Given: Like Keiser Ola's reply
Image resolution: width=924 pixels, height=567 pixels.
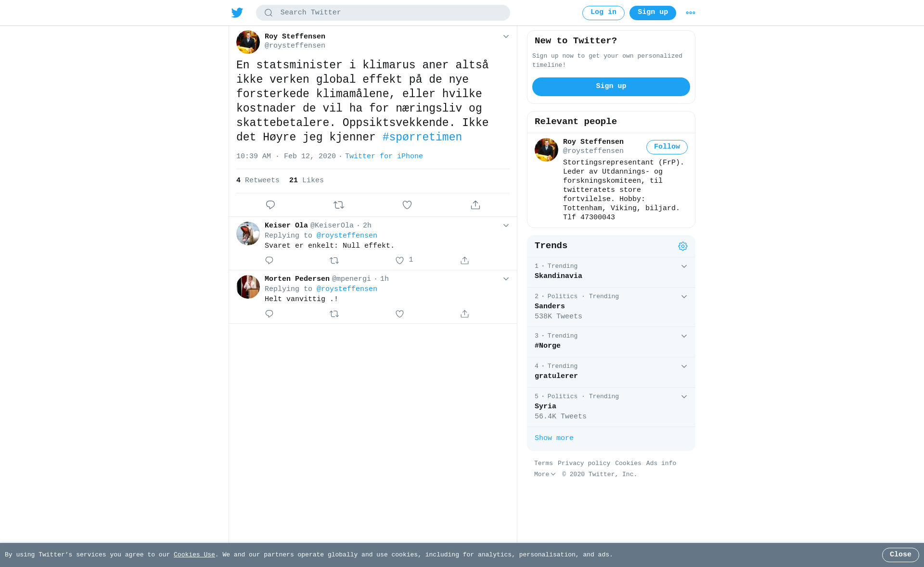Looking at the screenshot, I should pyautogui.click(x=399, y=260).
